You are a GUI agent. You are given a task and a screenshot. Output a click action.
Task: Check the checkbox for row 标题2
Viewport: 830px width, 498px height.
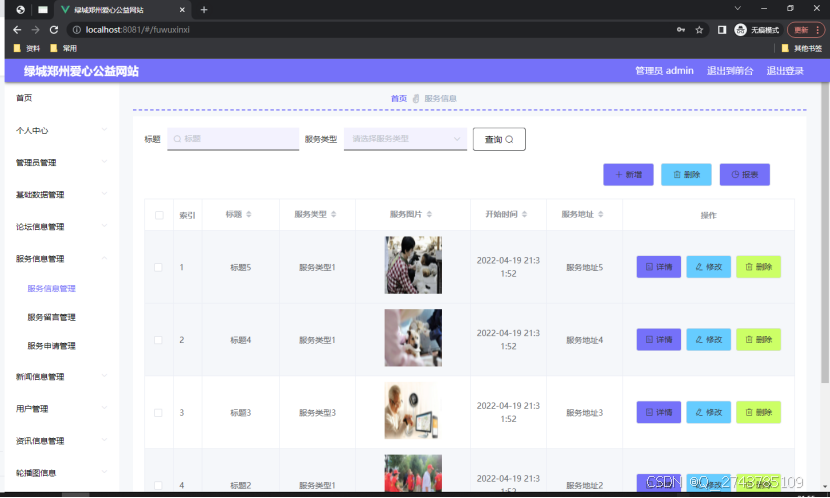[x=158, y=485]
